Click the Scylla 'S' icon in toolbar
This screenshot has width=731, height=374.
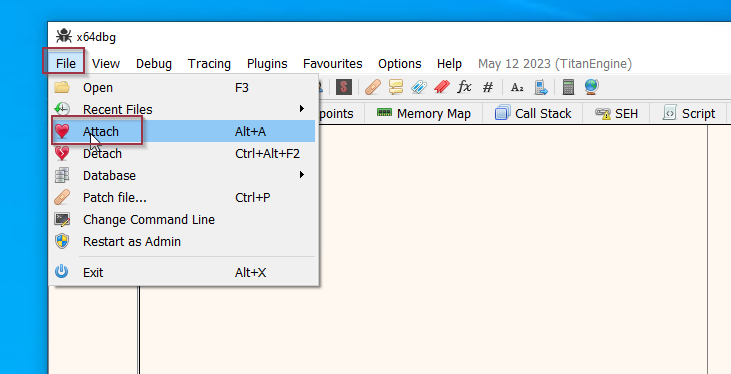pyautogui.click(x=344, y=87)
